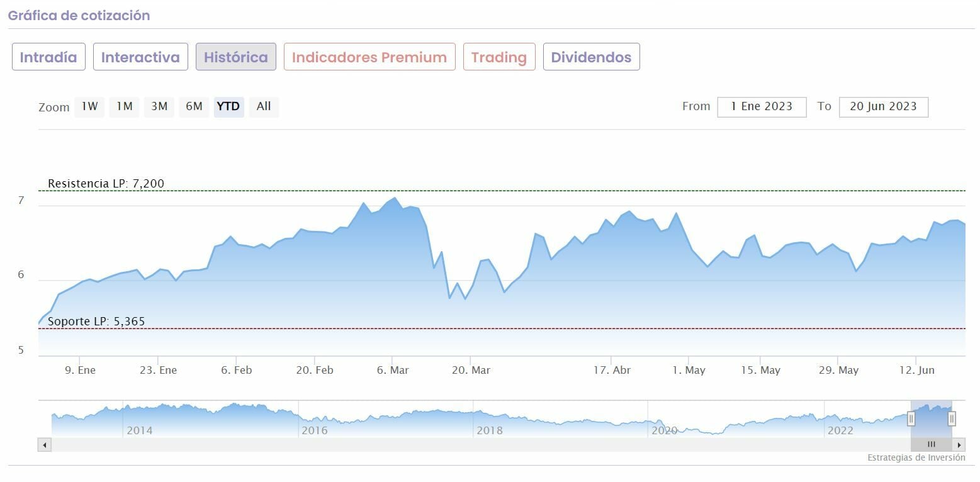The width and height of the screenshot is (980, 482).
Task: Open Indicadores Premium tab
Action: click(x=369, y=57)
